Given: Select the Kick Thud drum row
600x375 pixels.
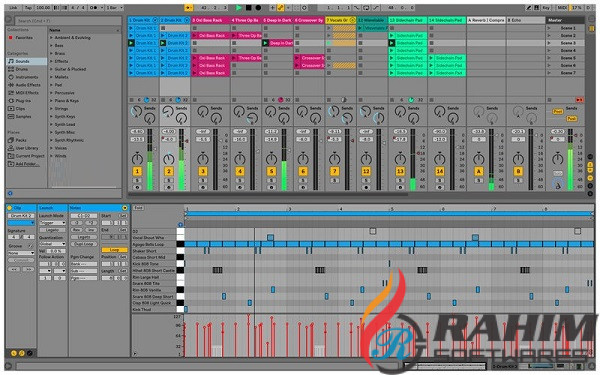Looking at the screenshot, I should [154, 309].
